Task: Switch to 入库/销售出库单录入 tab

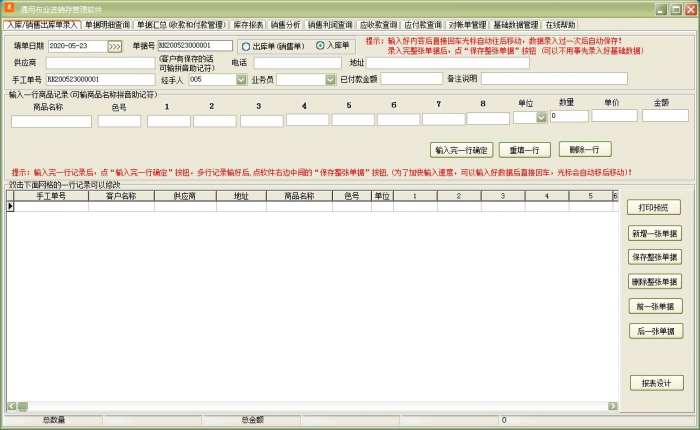Action: tap(42, 25)
